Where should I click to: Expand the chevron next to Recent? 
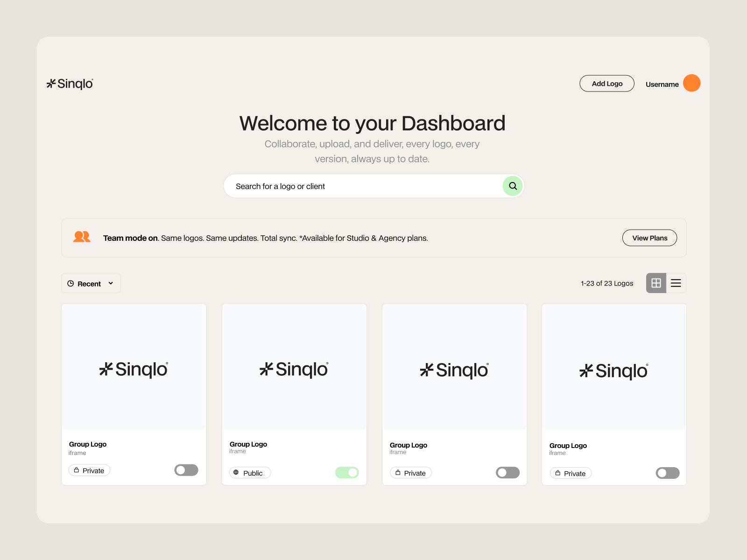point(111,283)
